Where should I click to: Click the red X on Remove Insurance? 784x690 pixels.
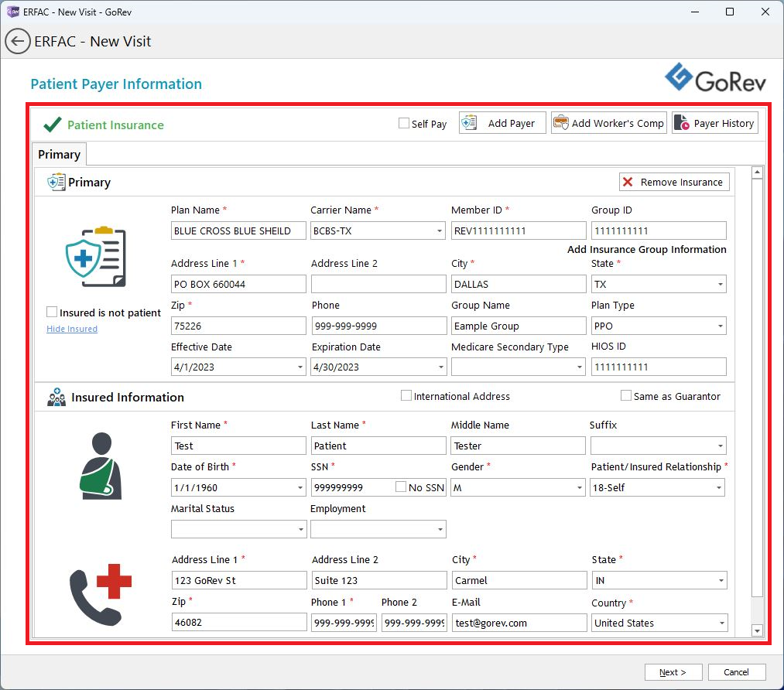pyautogui.click(x=628, y=182)
